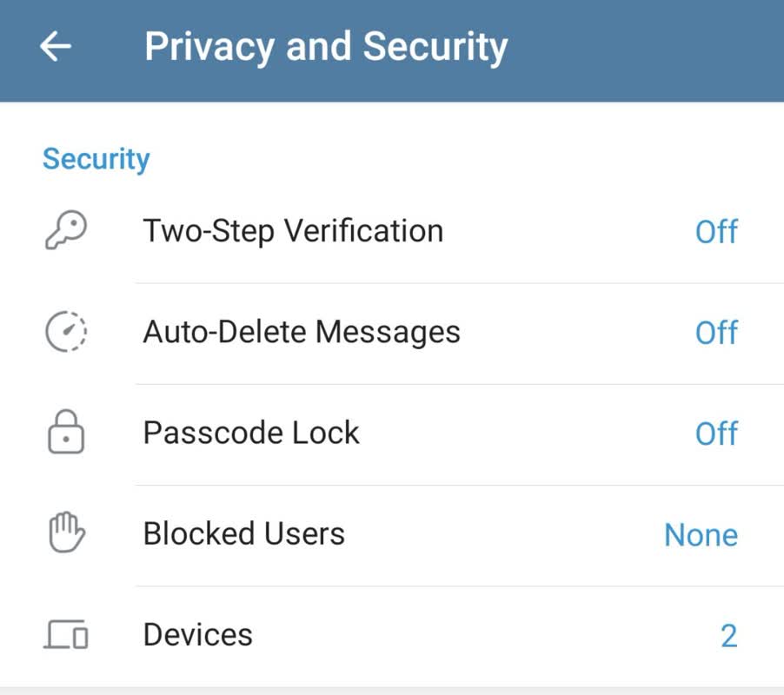Tap the Off status for Auto-Delete Messages
The height and width of the screenshot is (695, 784).
[716, 333]
